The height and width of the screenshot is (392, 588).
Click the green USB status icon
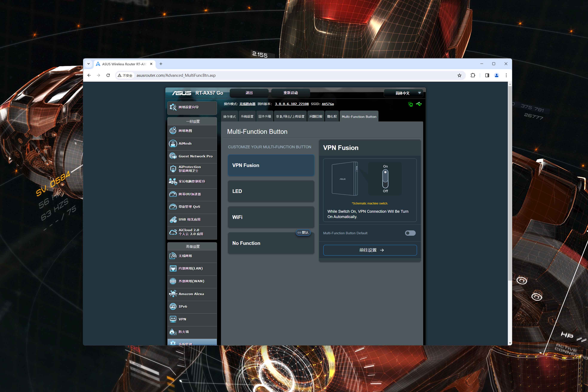(419, 104)
